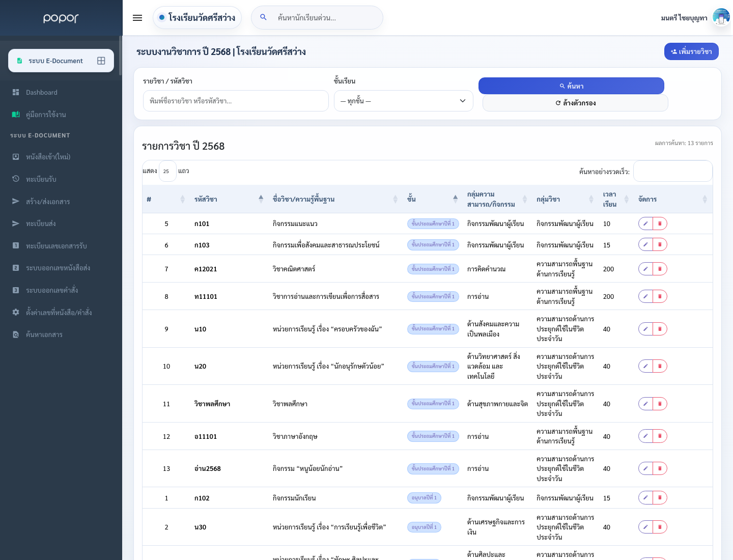Sort table by รหัสวิชา column
Viewport: 733px width, 560px height.
(229, 199)
